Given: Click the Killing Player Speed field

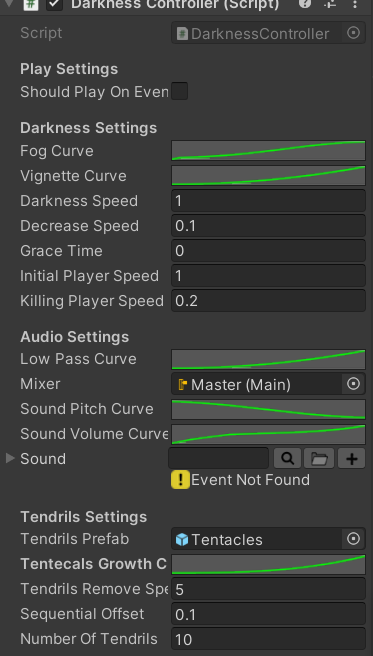Looking at the screenshot, I should coord(268,301).
